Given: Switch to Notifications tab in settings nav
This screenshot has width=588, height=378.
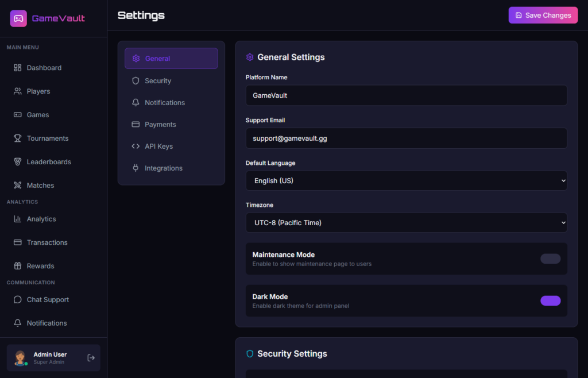Looking at the screenshot, I should [x=171, y=102].
